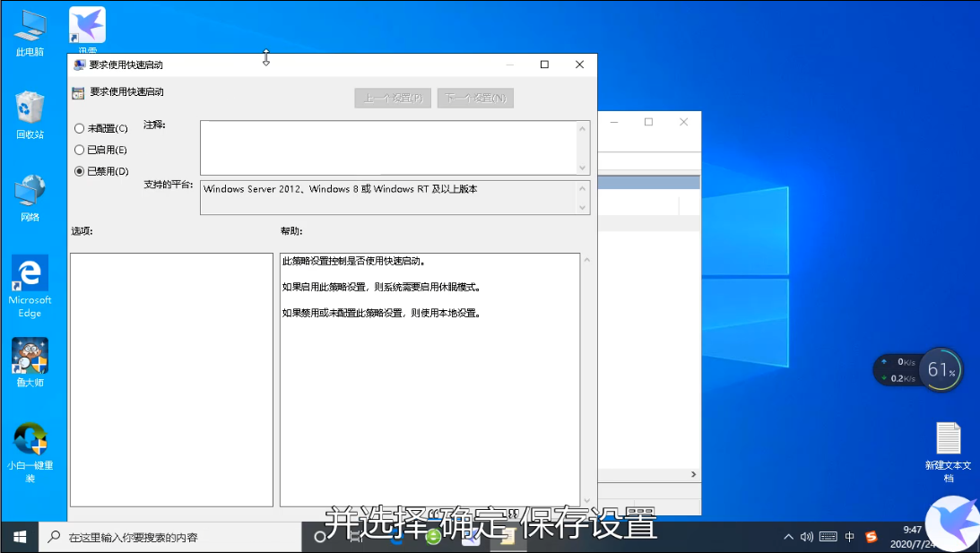This screenshot has width=980, height=553.
Task: Open 迅雷 from the desktop shortcut
Action: pyautogui.click(x=86, y=24)
